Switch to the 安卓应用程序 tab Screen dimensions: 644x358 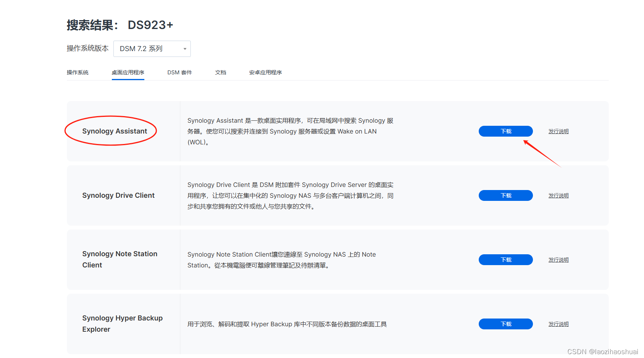(x=265, y=72)
